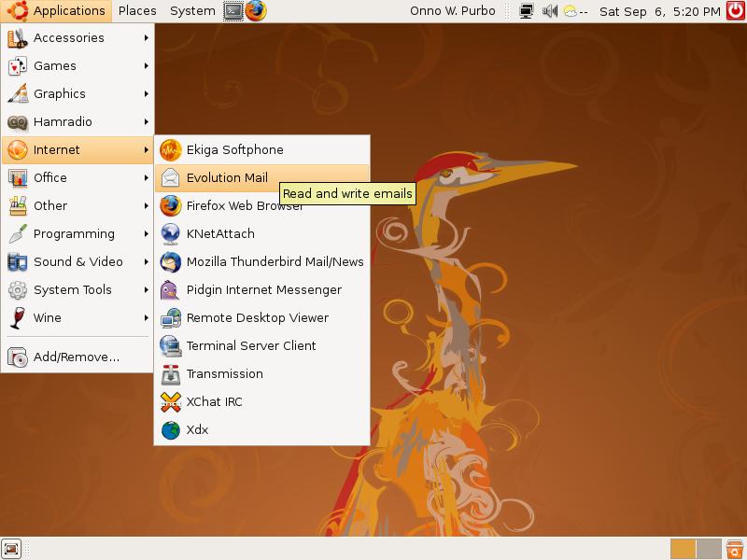Launch Evolution Mail from Internet menu
Image resolution: width=747 pixels, height=560 pixels.
pos(227,177)
